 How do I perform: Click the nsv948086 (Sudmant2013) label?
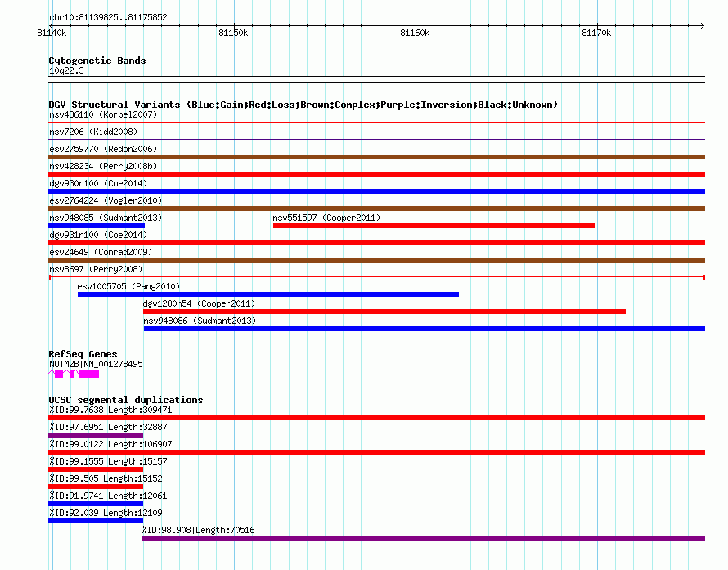(200, 321)
